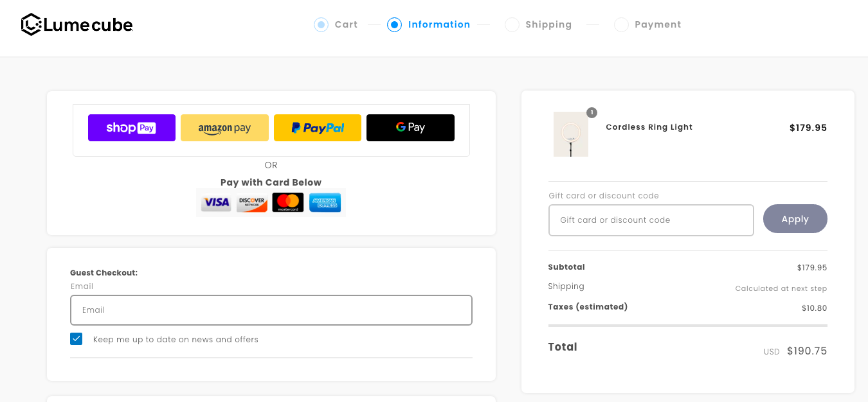
Task: Click the Mastercard icon
Action: tap(288, 203)
